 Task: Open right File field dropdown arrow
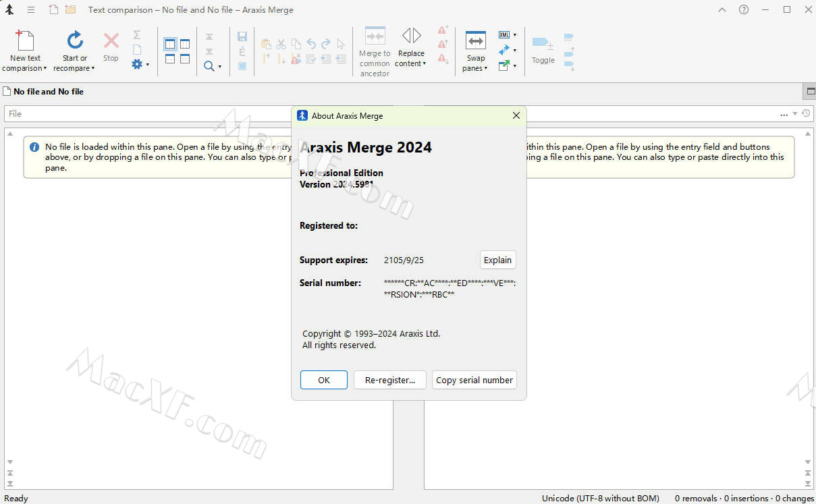tap(795, 114)
